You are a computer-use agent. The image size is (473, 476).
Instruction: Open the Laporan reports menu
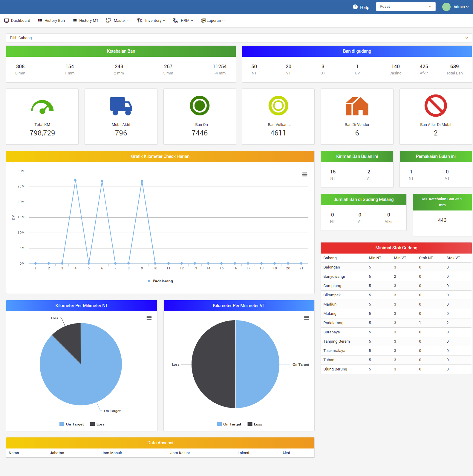click(213, 21)
